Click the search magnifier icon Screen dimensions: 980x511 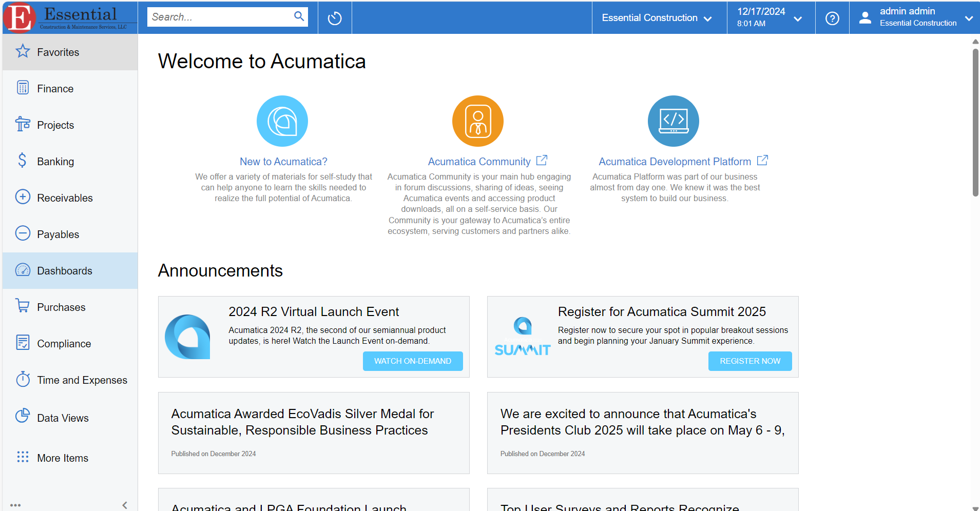[x=299, y=16]
